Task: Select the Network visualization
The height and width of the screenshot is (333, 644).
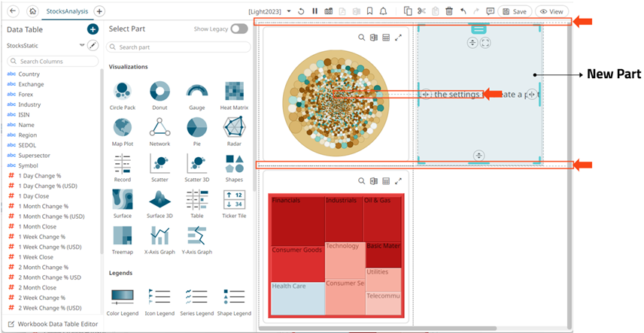Action: pos(159,132)
